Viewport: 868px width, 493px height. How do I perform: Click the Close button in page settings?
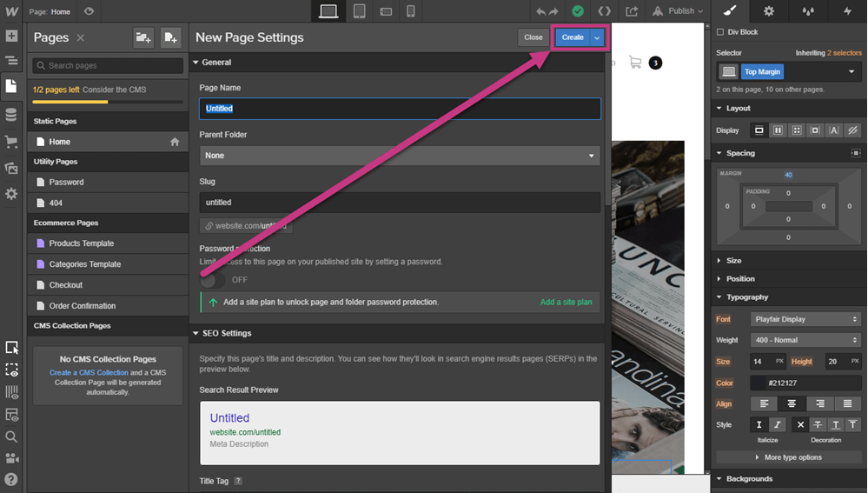coord(533,37)
